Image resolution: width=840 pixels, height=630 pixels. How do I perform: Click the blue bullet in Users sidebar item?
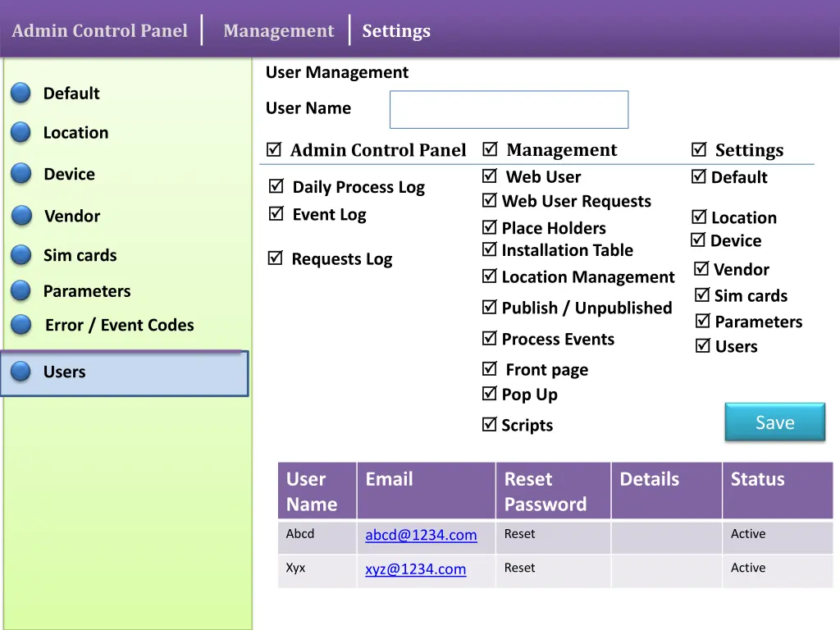(21, 372)
